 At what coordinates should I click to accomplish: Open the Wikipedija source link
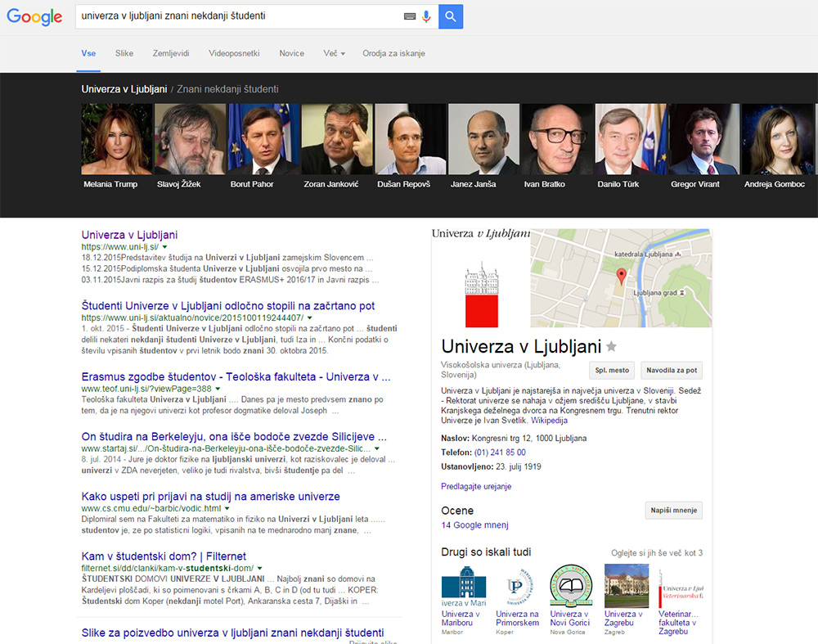click(550, 421)
